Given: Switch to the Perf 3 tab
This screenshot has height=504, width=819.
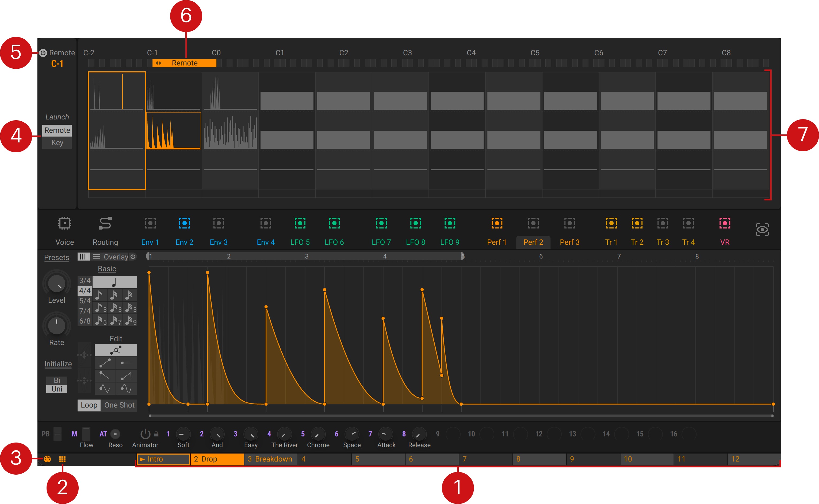Looking at the screenshot, I should [x=569, y=242].
